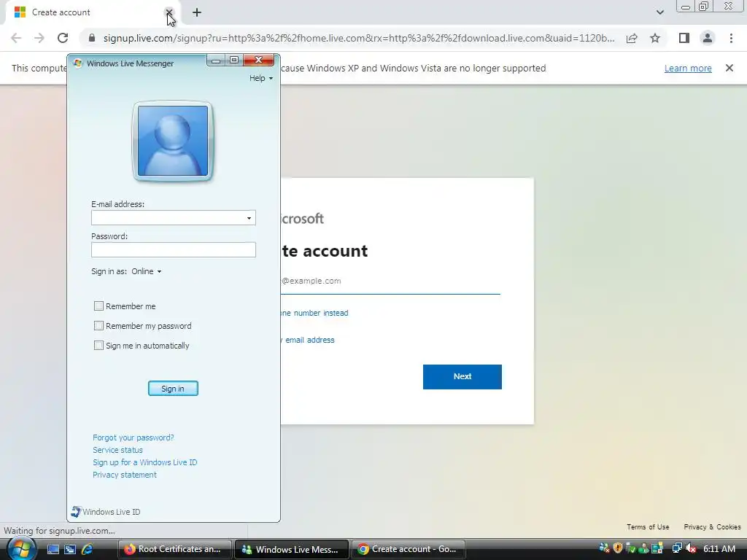Click the Windows Live ID logo
Image resolution: width=747 pixels, height=560 pixels.
click(106, 512)
